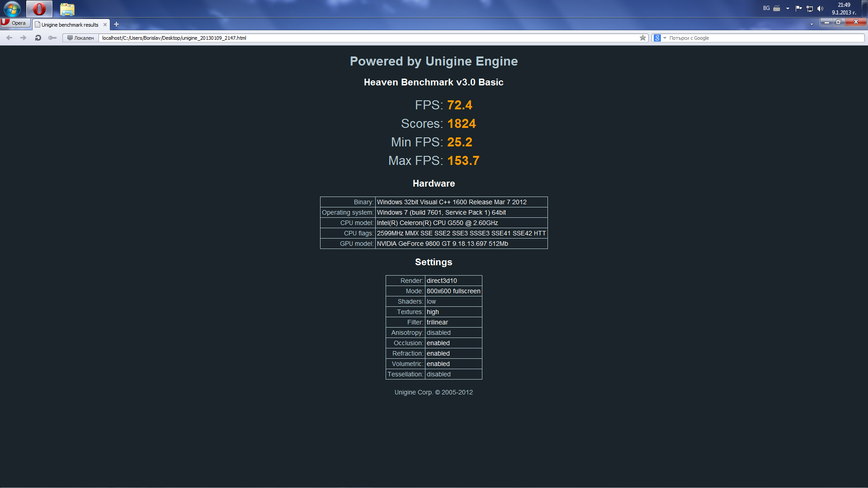Image resolution: width=868 pixels, height=488 pixels.
Task: Show hidden tray icons arrow
Action: click(788, 8)
